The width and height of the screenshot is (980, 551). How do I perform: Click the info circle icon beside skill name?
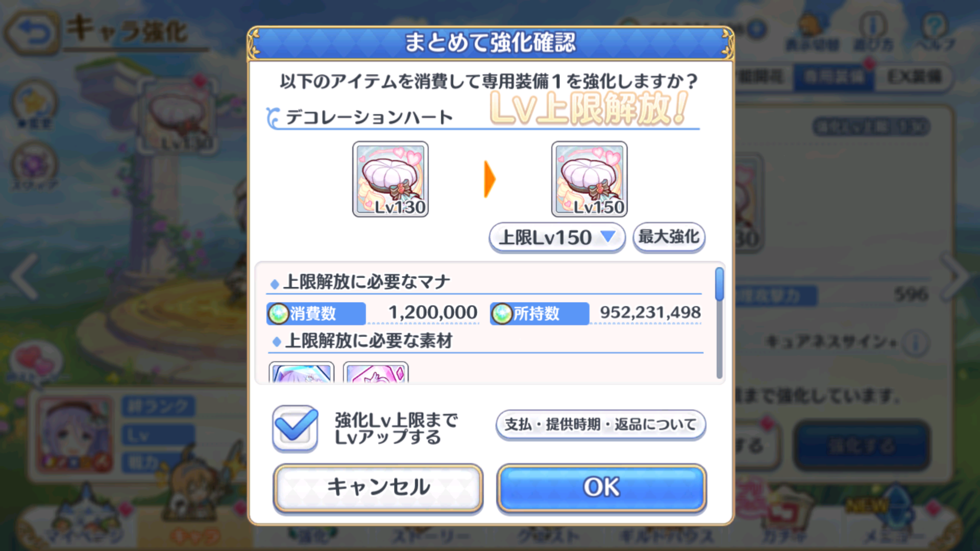[x=915, y=342]
